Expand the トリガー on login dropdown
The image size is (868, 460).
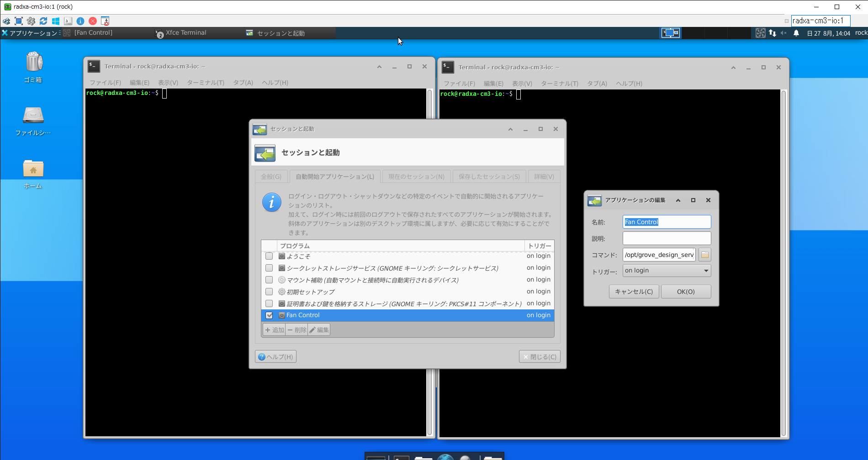tap(667, 271)
